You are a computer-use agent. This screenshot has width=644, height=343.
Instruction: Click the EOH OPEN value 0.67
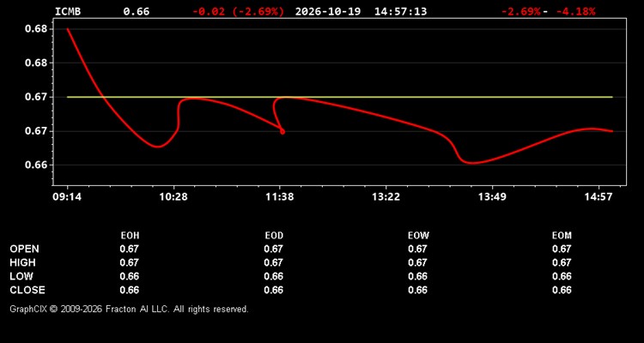(130, 249)
